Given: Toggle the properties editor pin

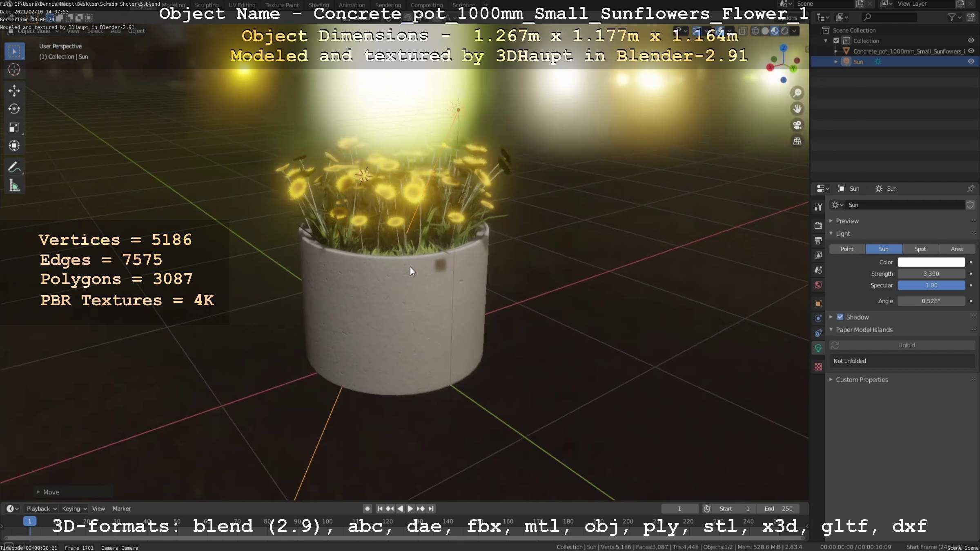Looking at the screenshot, I should pos(971,189).
